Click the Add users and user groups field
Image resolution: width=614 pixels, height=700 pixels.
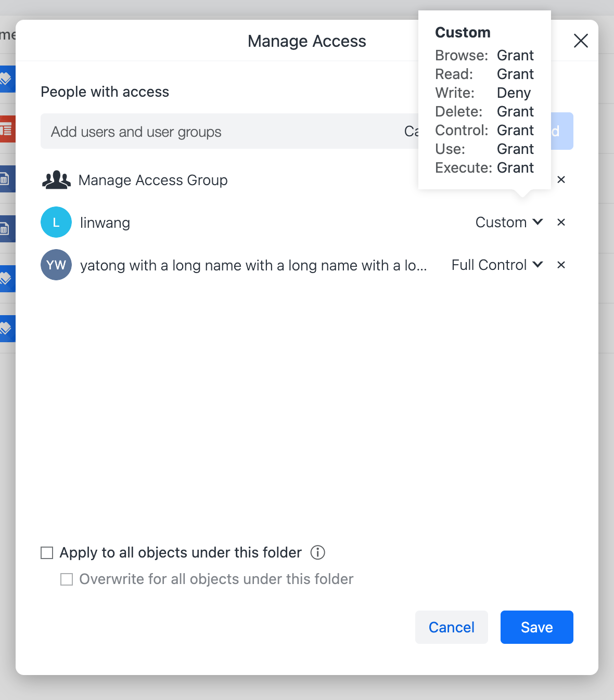pyautogui.click(x=219, y=132)
